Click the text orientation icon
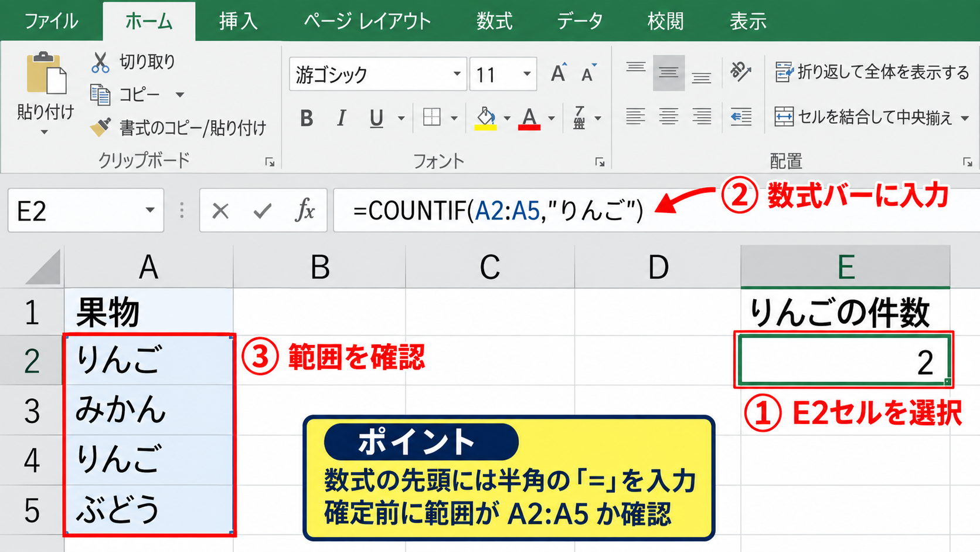Viewport: 980px width, 552px height. 740,72
